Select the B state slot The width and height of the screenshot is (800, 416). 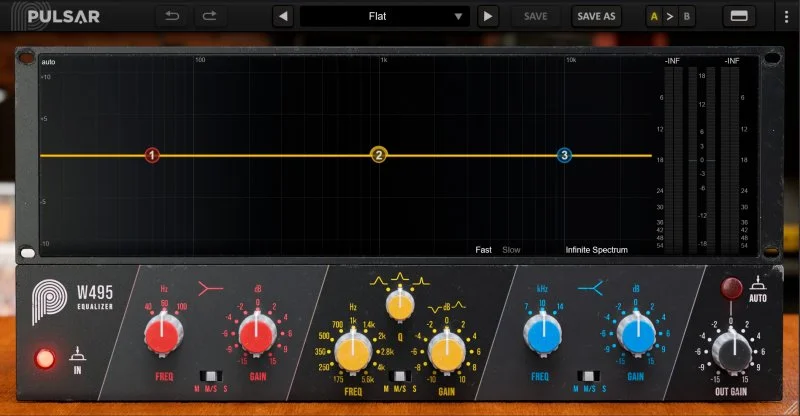point(687,16)
